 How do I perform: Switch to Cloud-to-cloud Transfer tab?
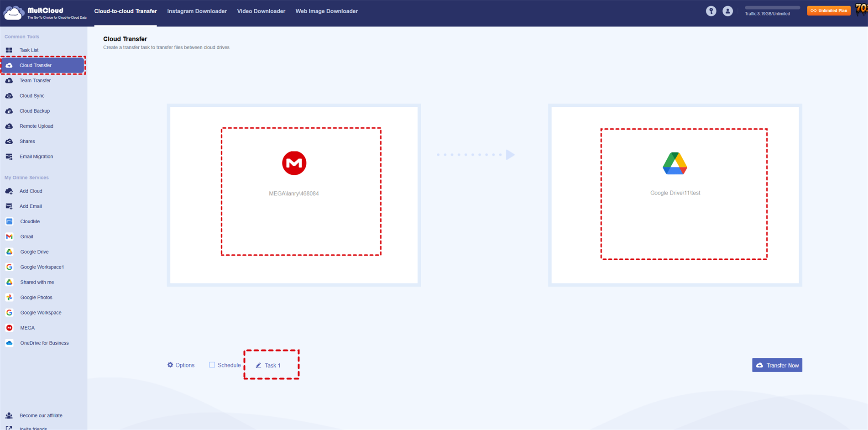[x=125, y=11]
